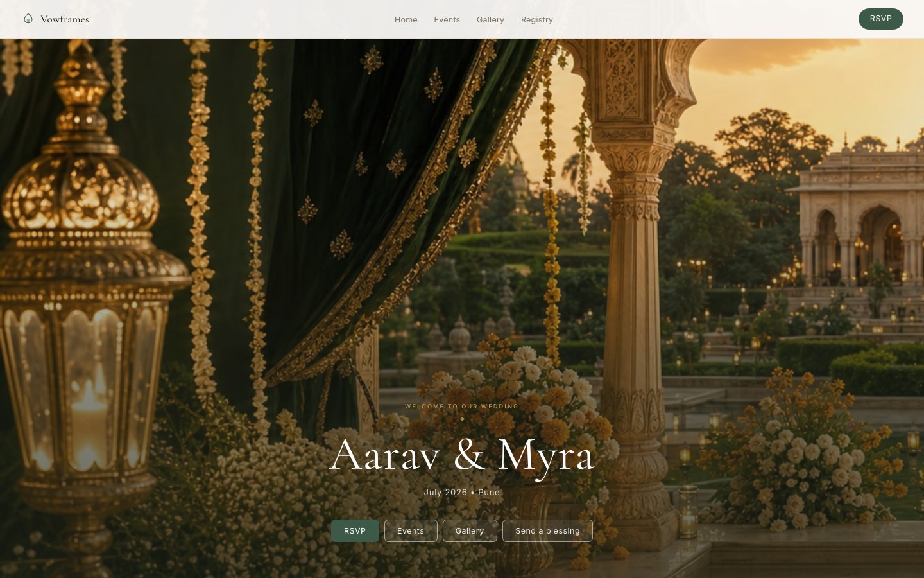Open the Registry nav link

(x=536, y=20)
